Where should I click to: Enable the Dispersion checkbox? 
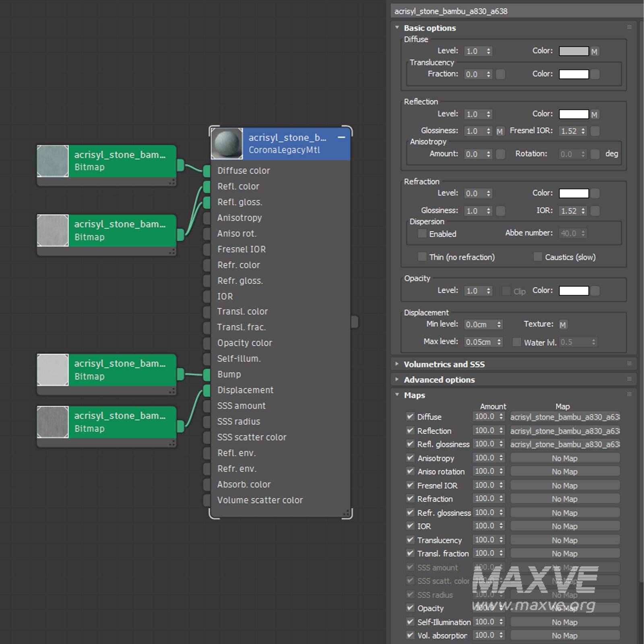(422, 234)
